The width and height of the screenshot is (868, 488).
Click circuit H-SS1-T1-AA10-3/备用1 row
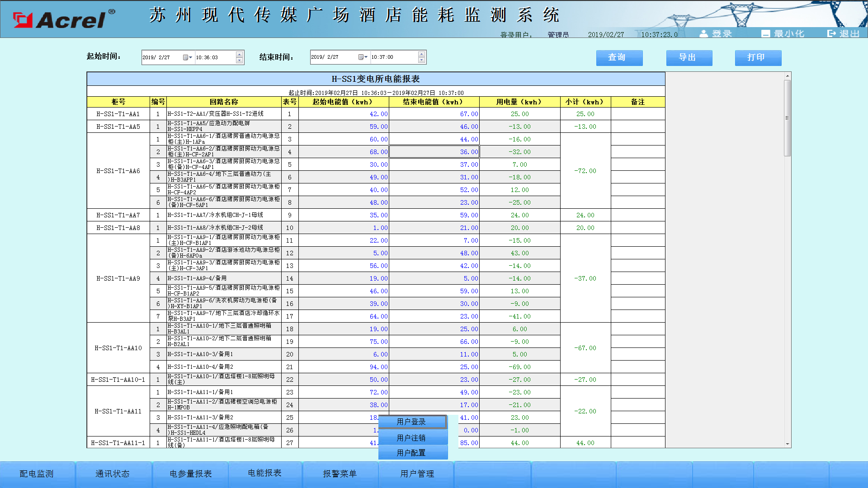coord(224,354)
